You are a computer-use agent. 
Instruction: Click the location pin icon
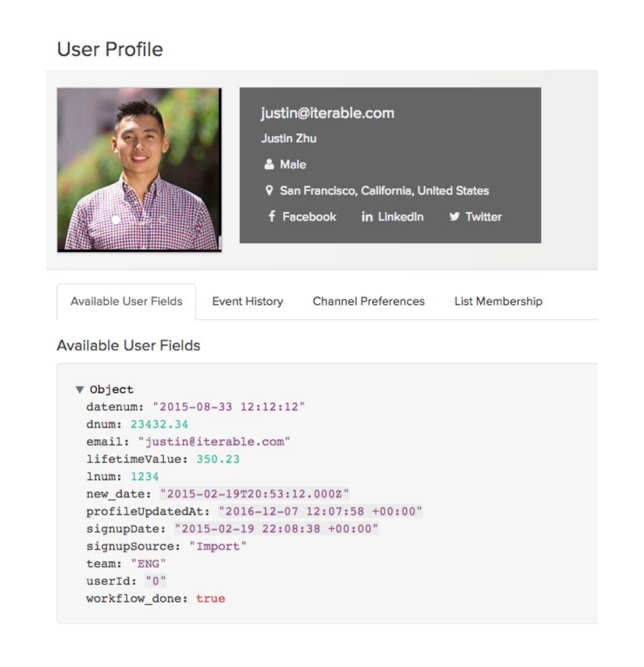pos(269,191)
